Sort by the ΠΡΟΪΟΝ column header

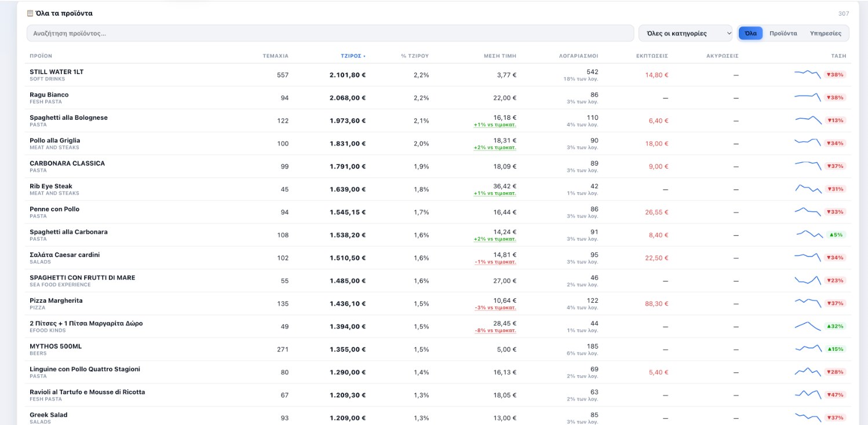tap(41, 56)
